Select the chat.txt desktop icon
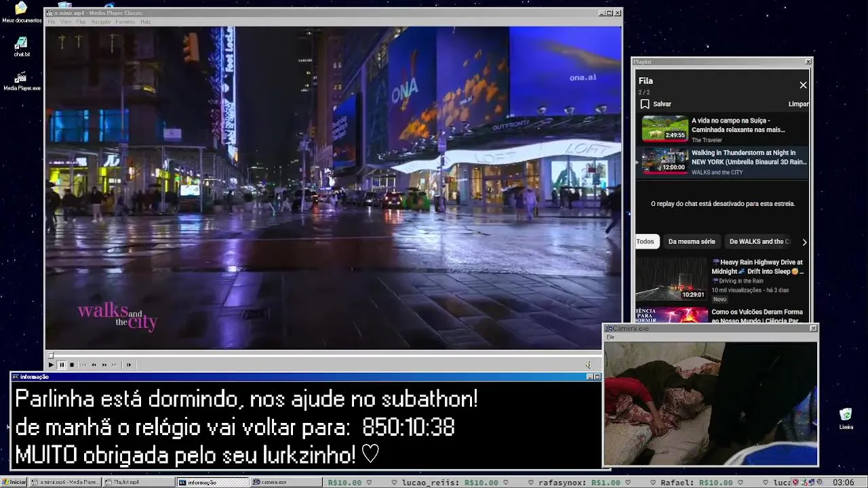The height and width of the screenshot is (488, 868). (x=22, y=47)
